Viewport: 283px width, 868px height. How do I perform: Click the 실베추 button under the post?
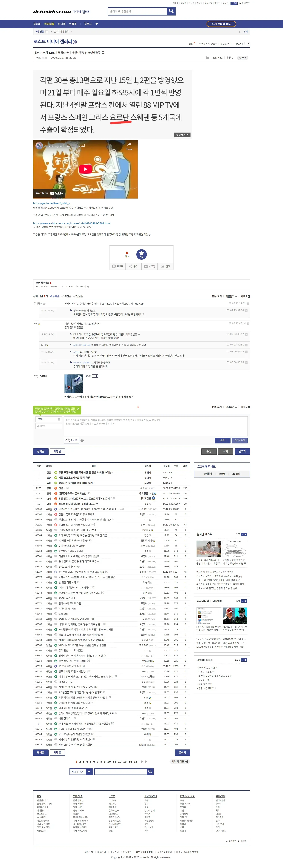pos(117,266)
